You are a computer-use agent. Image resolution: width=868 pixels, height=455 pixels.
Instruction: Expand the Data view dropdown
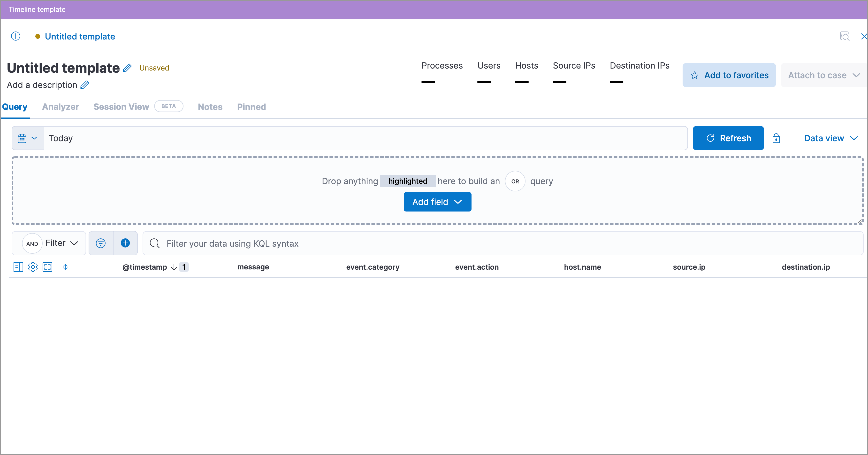[830, 138]
